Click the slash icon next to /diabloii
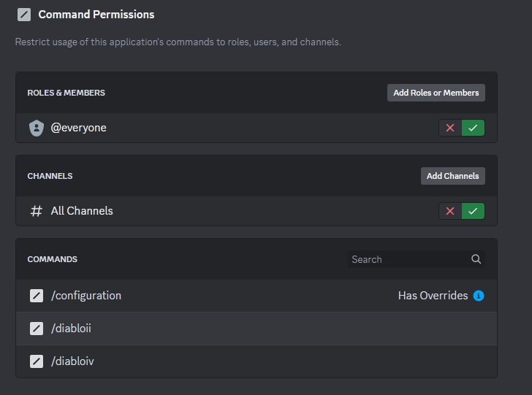Viewport: 532px width, 395px height. 37,329
